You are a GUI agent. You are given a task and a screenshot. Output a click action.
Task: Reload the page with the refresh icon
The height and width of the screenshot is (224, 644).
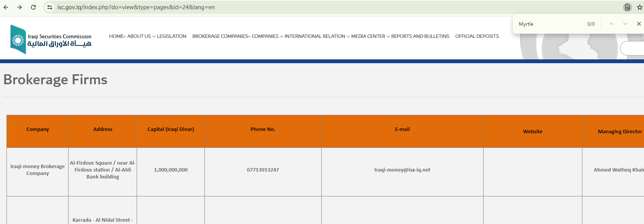(x=33, y=7)
